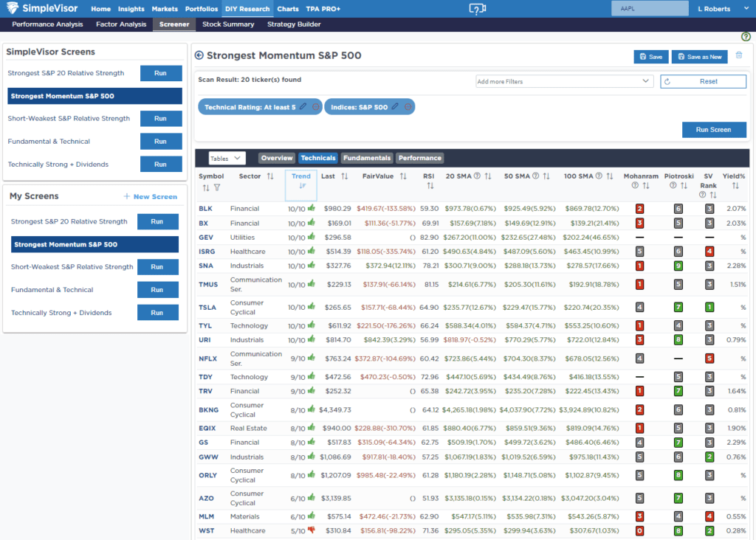
Task: Edit the Indices S&P 500 filter
Action: click(395, 106)
